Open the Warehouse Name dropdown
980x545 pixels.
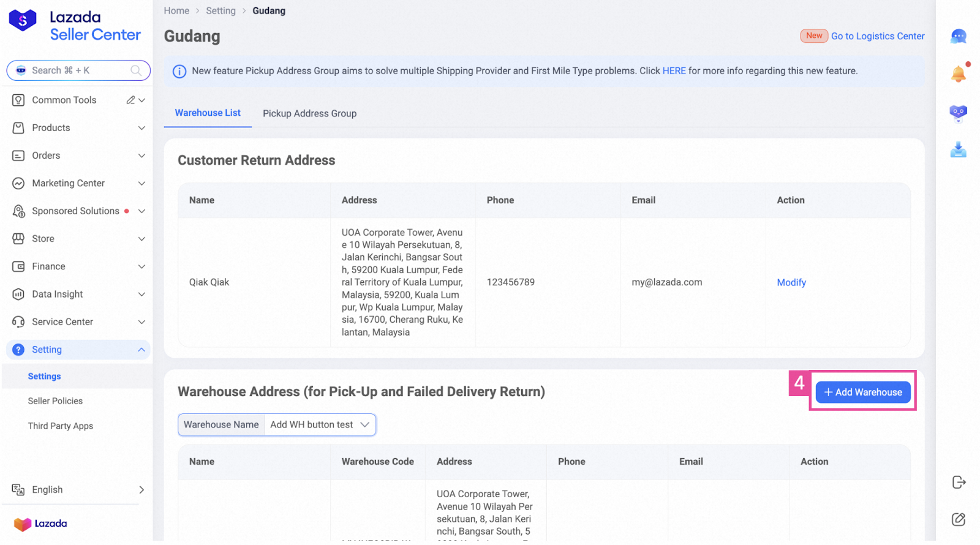(x=320, y=425)
